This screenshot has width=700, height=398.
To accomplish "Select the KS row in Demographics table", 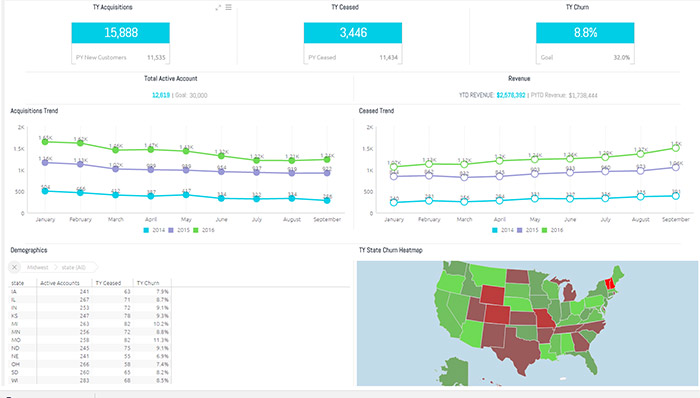I will [x=90, y=315].
